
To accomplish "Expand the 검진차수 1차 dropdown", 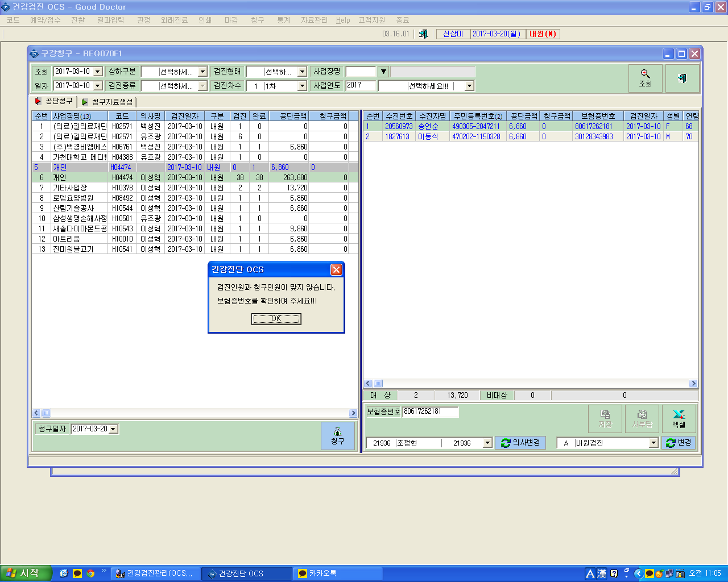I will [x=302, y=86].
